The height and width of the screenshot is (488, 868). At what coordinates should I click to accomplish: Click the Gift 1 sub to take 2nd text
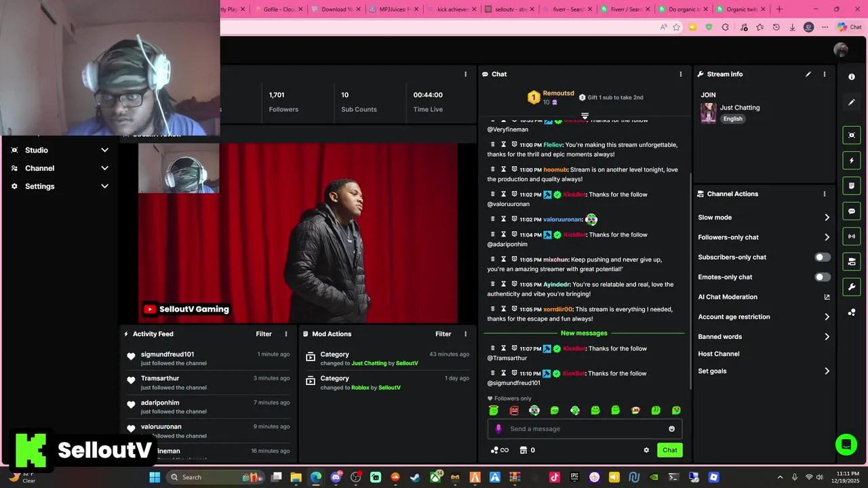coord(615,98)
